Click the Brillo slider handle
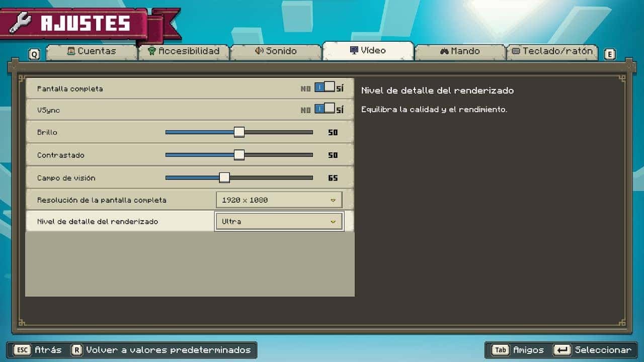The image size is (644, 362). [x=239, y=132]
